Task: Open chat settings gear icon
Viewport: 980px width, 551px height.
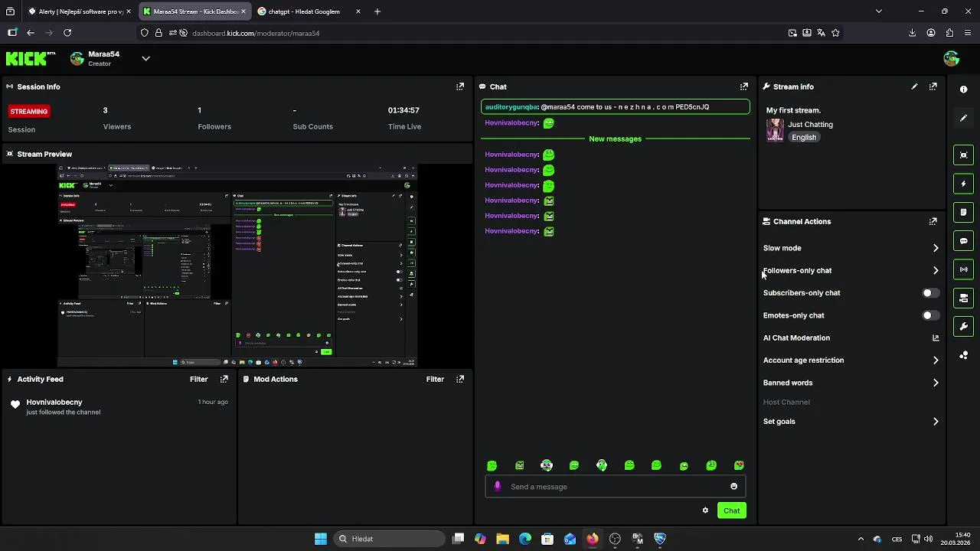Action: pyautogui.click(x=705, y=510)
